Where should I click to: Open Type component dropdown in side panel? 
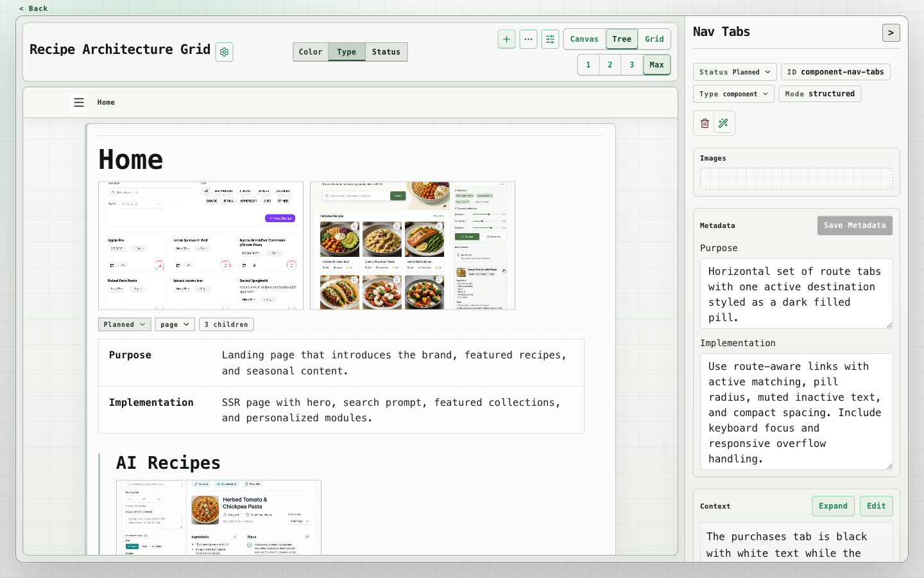click(x=733, y=94)
